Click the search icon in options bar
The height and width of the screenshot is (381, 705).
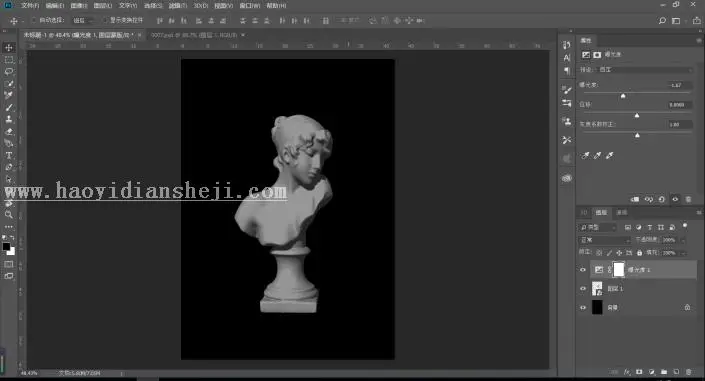662,21
